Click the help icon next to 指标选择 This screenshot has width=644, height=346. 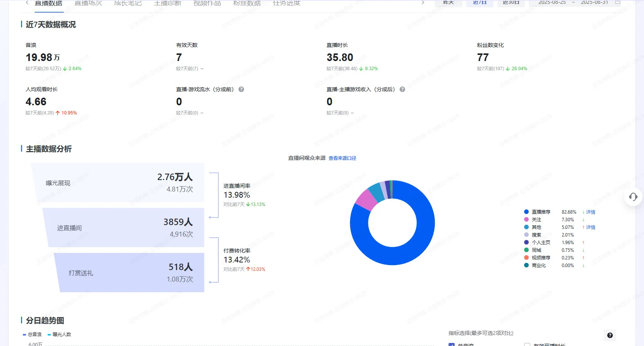point(610,335)
